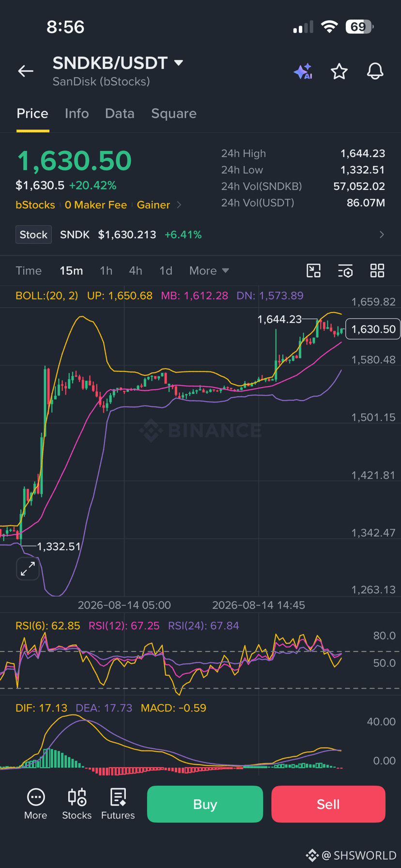
Task: Tap the MACD: -0.59 label
Action: 173,708
